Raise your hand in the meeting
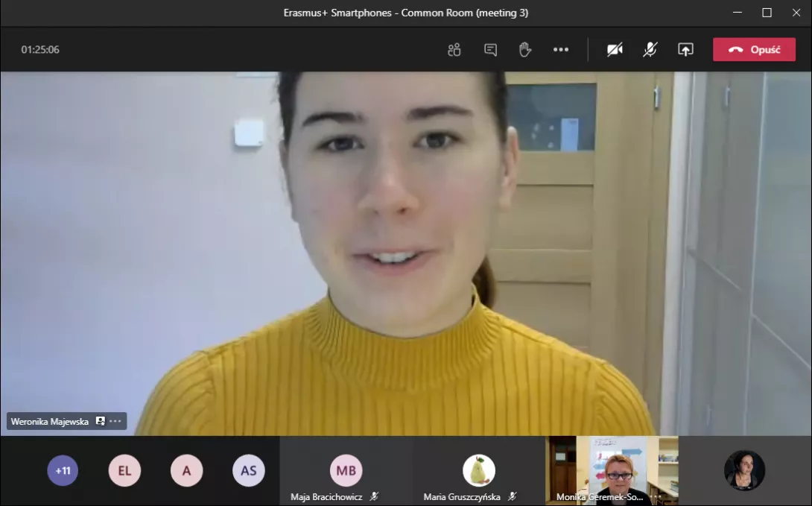 point(525,50)
